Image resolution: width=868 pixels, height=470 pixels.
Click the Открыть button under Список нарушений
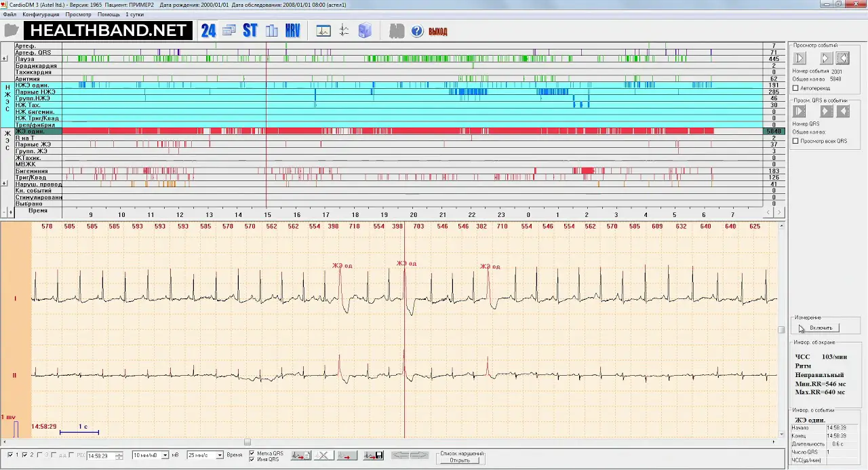[x=459, y=460]
